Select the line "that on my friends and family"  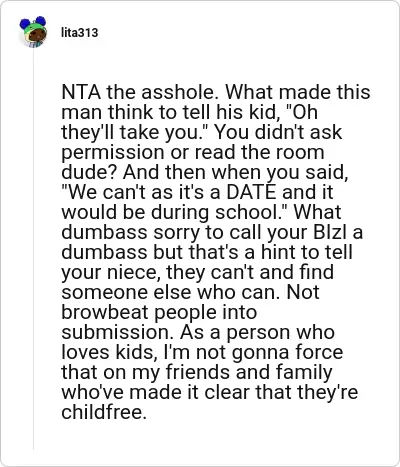(x=197, y=372)
